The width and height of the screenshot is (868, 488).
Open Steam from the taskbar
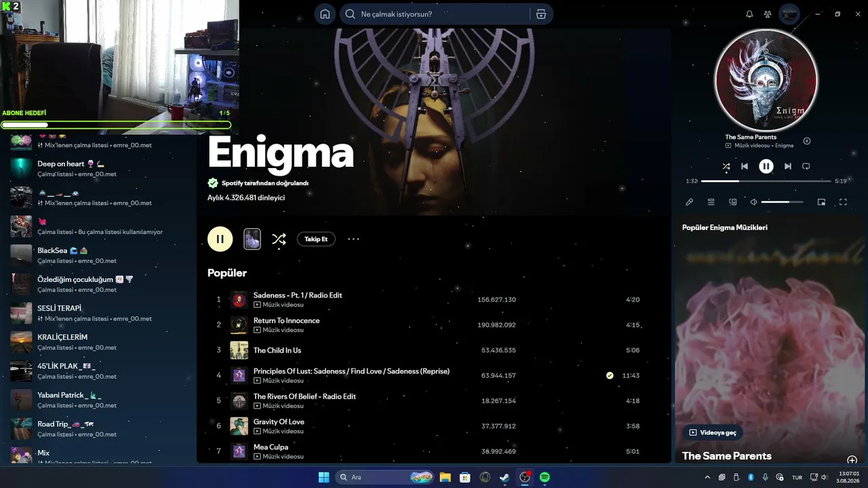(x=505, y=477)
